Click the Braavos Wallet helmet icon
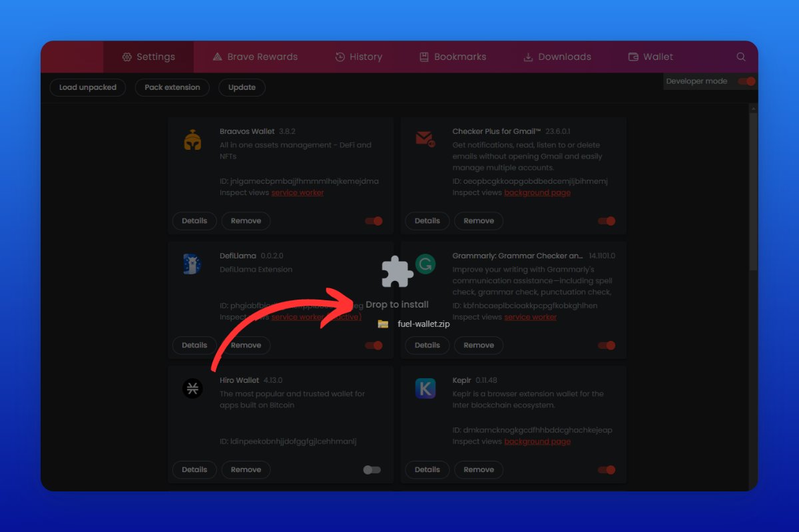Screen dimensions: 799x532 pyautogui.click(x=192, y=140)
